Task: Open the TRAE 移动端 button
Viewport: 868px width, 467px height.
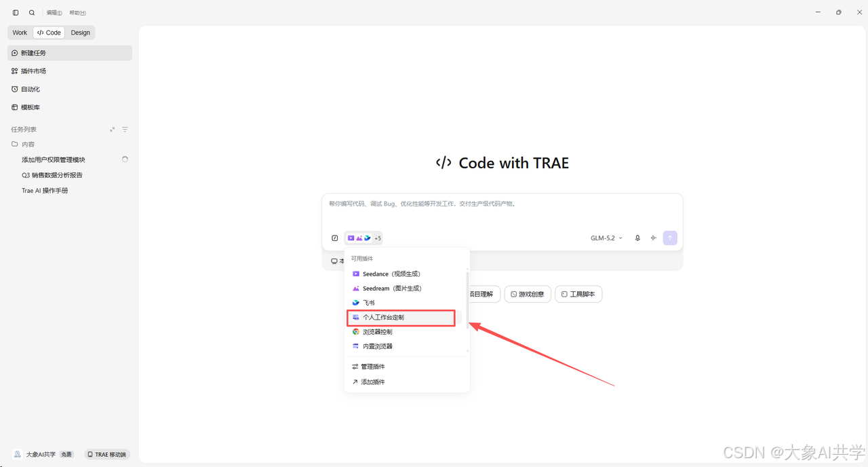Action: coord(107,454)
